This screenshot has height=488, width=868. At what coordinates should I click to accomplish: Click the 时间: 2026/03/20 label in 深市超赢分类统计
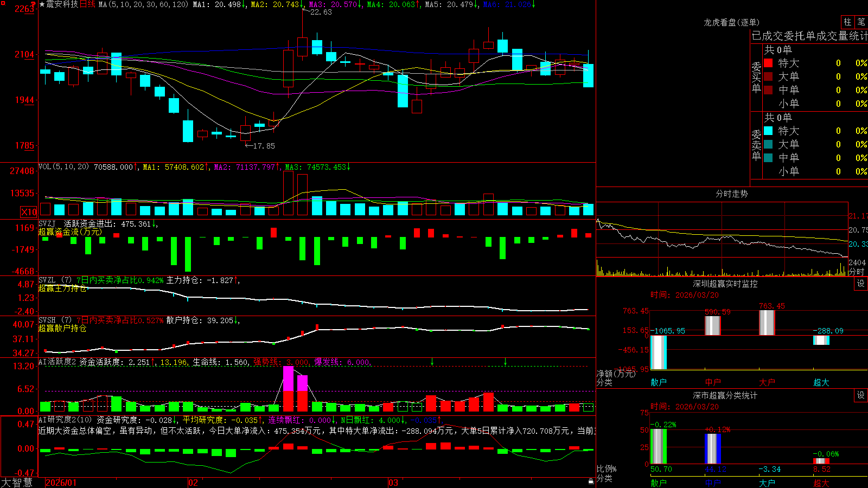[x=685, y=407]
